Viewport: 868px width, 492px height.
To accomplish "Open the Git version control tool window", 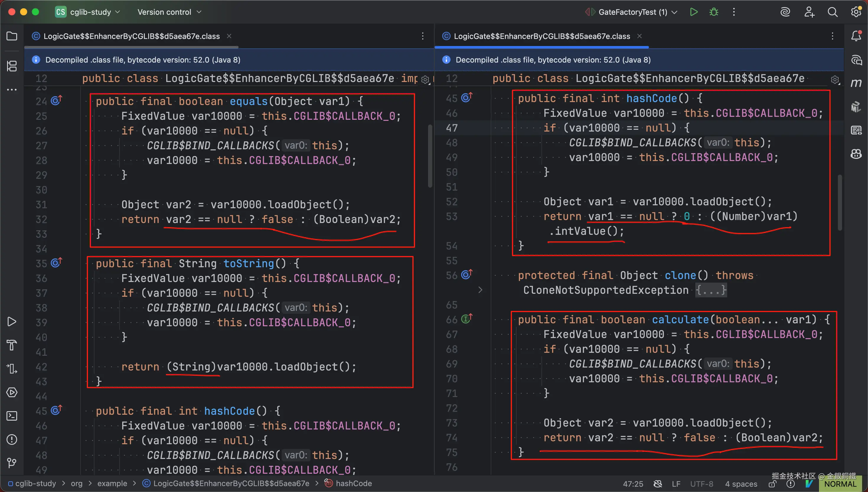I will click(x=12, y=463).
